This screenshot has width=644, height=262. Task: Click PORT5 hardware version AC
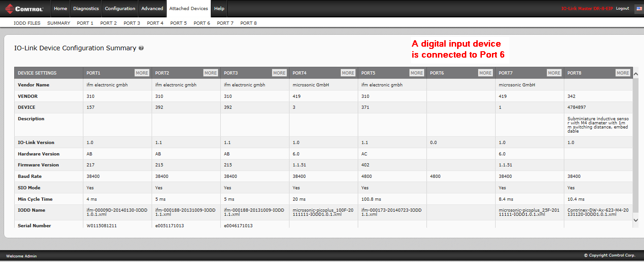point(364,154)
